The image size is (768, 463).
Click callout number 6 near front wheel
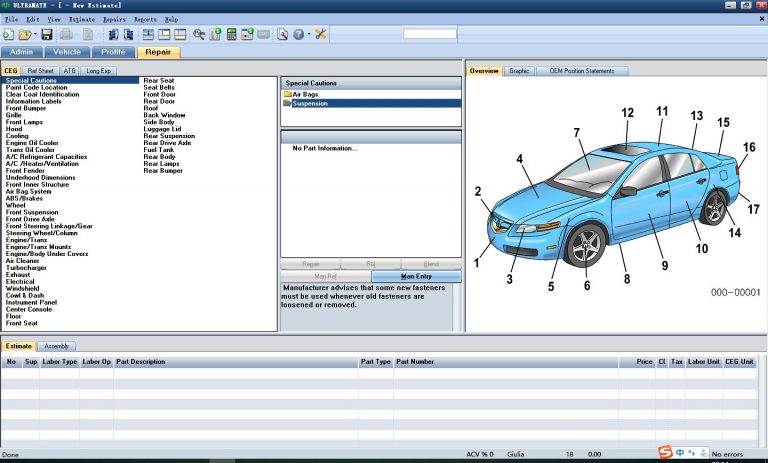tap(587, 286)
